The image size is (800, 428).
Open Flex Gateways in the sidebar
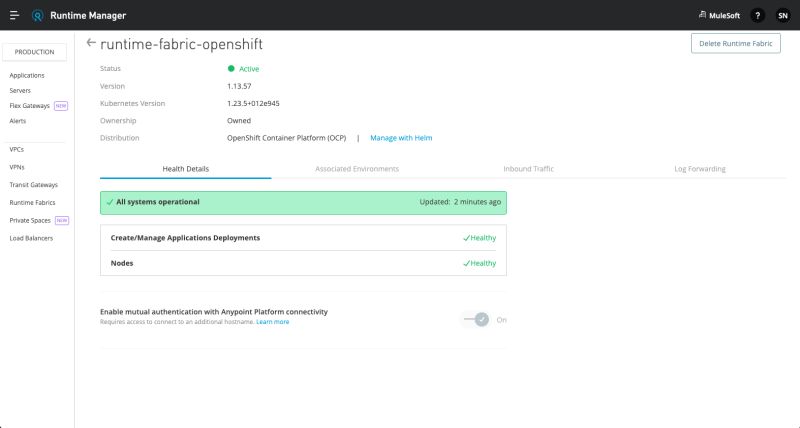(x=30, y=106)
